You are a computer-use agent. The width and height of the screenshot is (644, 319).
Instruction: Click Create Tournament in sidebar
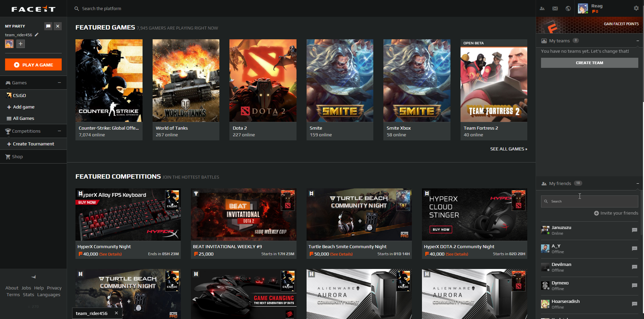pyautogui.click(x=30, y=144)
